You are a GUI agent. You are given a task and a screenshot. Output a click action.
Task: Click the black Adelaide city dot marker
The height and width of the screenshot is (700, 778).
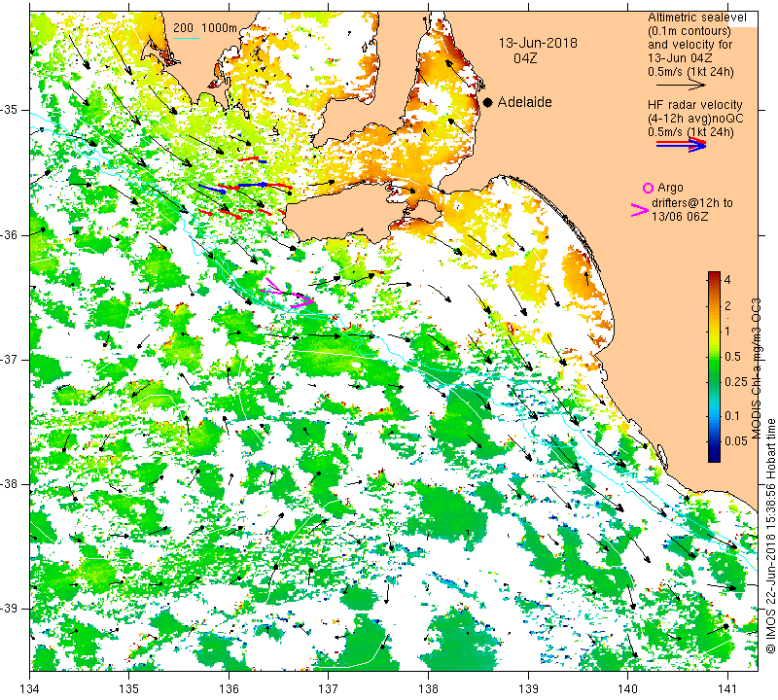click(x=488, y=102)
